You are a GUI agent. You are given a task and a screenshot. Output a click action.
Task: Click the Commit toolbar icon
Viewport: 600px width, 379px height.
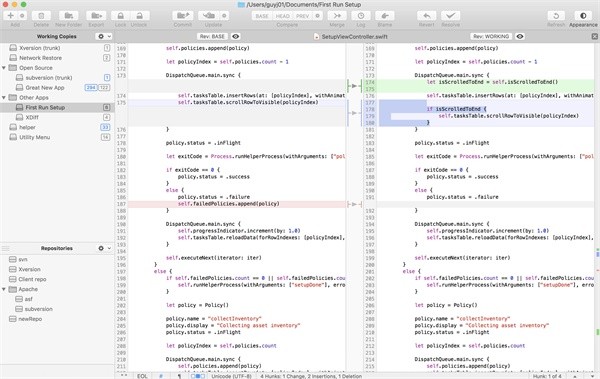183,16
